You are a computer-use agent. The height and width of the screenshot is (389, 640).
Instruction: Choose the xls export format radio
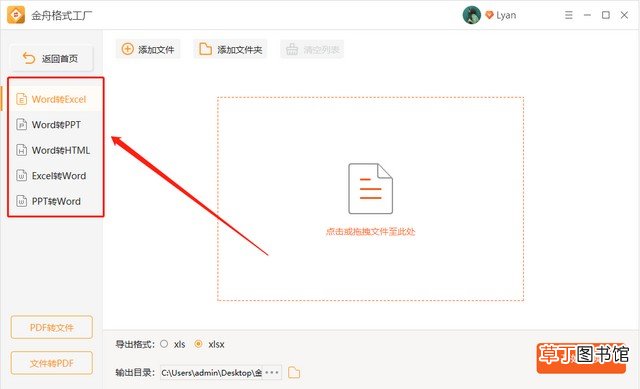pos(164,344)
